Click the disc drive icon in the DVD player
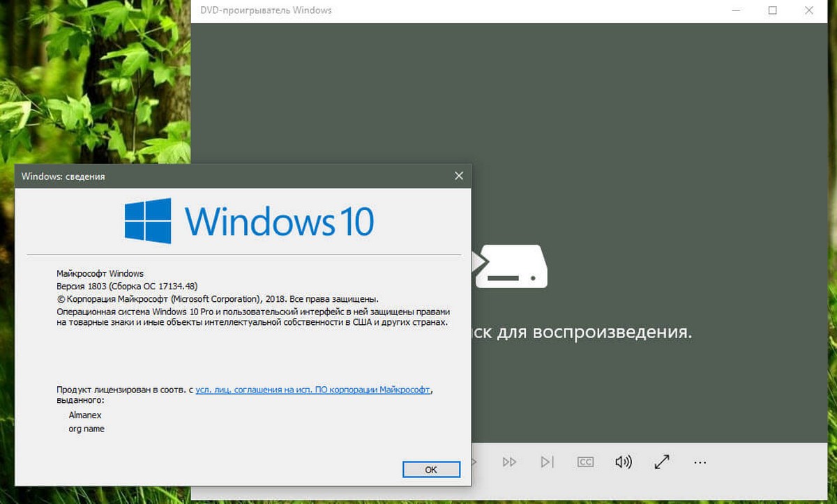 (x=511, y=266)
